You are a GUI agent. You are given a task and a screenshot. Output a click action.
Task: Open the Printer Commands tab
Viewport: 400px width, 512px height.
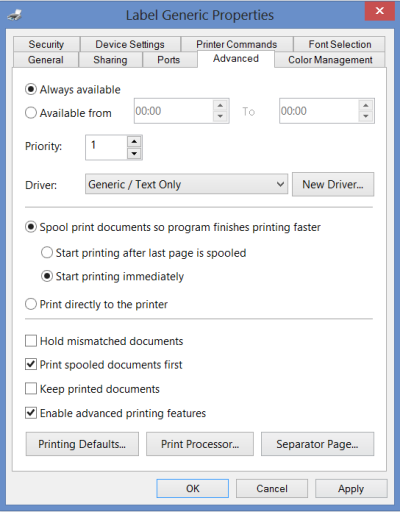click(237, 44)
